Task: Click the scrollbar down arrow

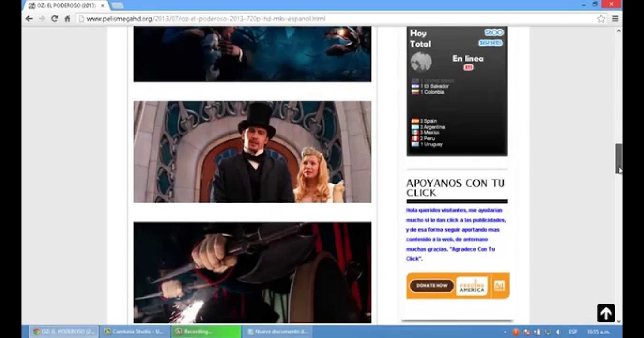Action: (618, 321)
